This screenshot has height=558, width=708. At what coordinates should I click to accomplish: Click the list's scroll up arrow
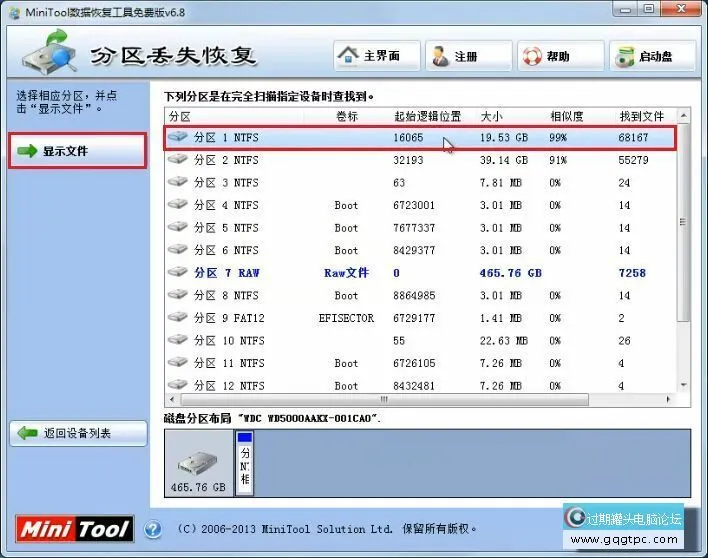(x=684, y=116)
